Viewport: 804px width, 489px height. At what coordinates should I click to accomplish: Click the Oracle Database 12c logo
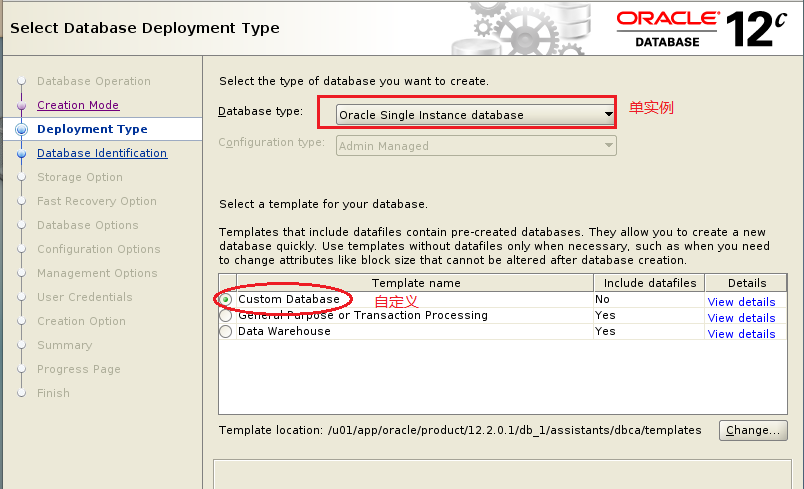coord(701,30)
